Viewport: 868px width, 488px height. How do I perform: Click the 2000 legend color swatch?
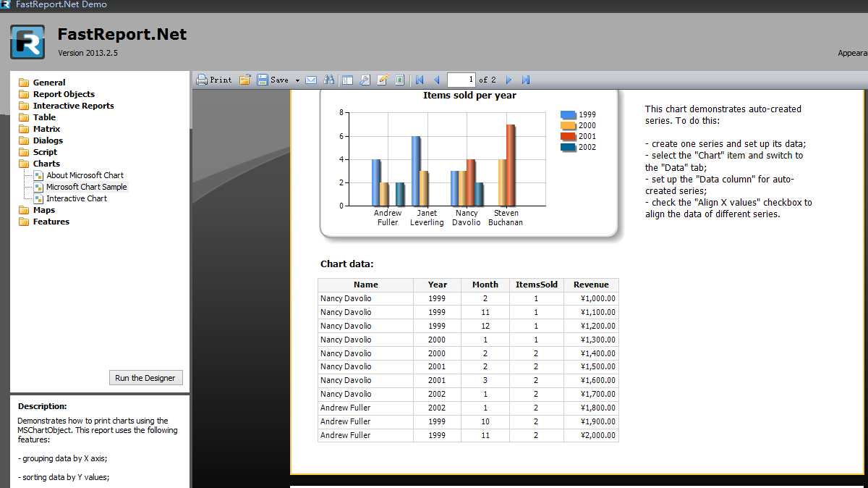tap(569, 125)
